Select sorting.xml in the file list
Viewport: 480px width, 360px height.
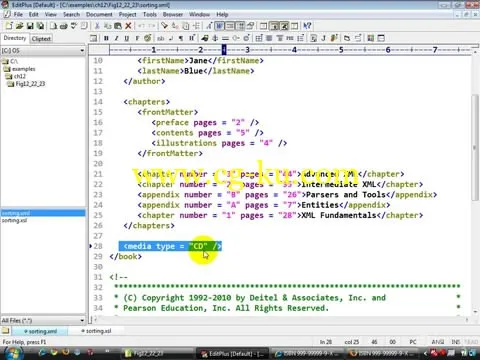tap(43, 213)
